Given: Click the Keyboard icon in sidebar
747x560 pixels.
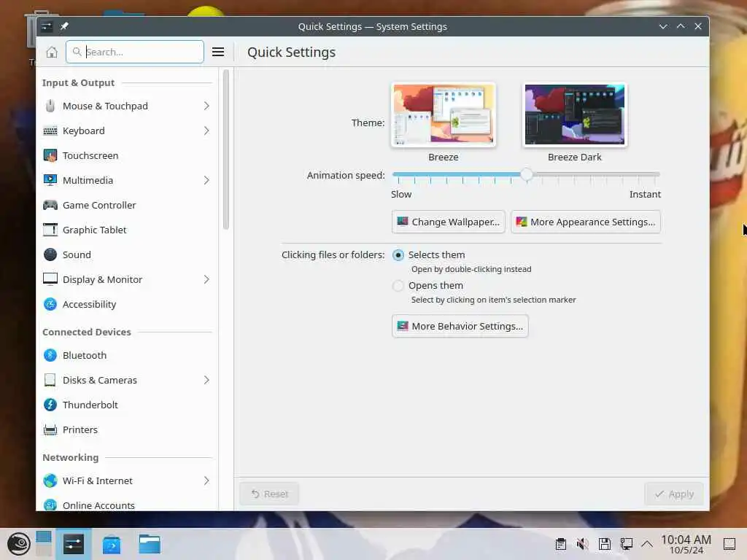Looking at the screenshot, I should coord(50,131).
